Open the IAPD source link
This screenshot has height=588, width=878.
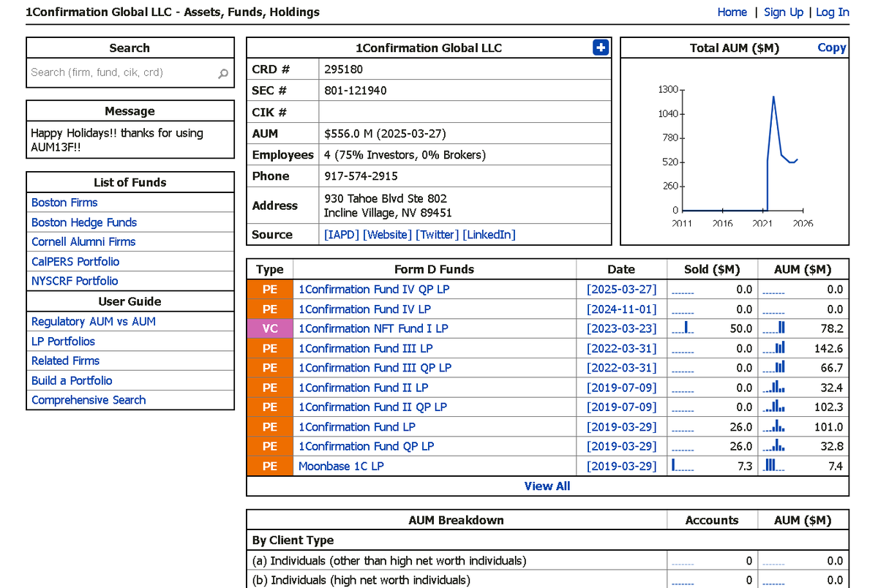342,235
